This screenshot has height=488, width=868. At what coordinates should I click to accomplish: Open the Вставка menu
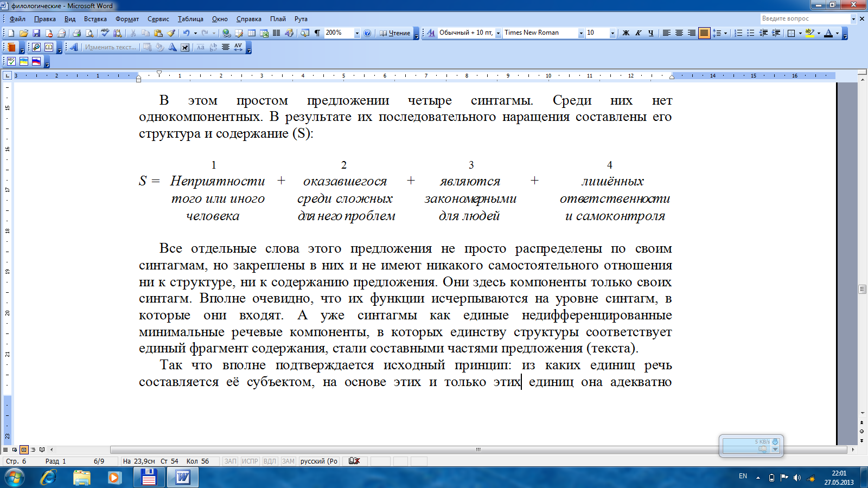95,19
